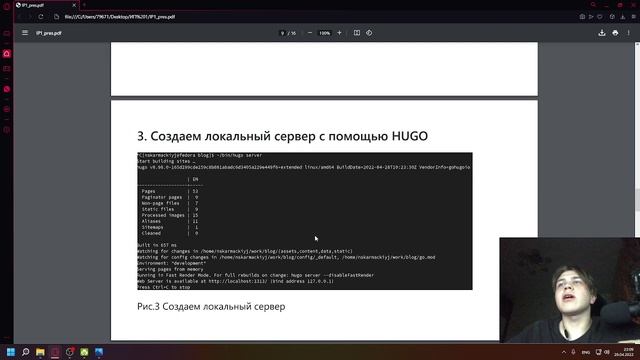The image size is (640, 360).
Task: Toggle fit to page icon
Action: click(357, 33)
